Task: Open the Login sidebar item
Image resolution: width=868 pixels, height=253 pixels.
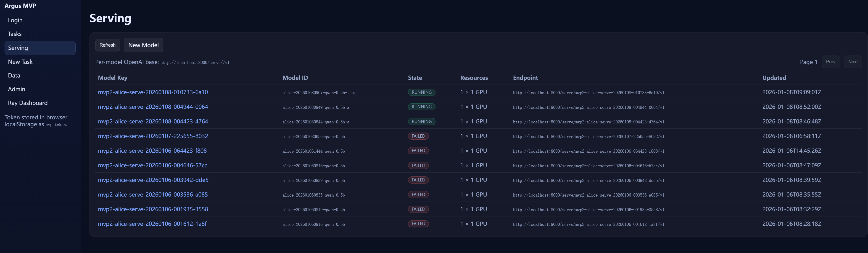Action: (x=15, y=20)
